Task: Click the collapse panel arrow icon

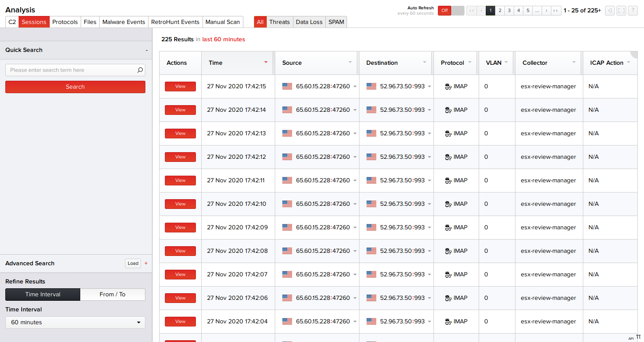Action: 610,11
